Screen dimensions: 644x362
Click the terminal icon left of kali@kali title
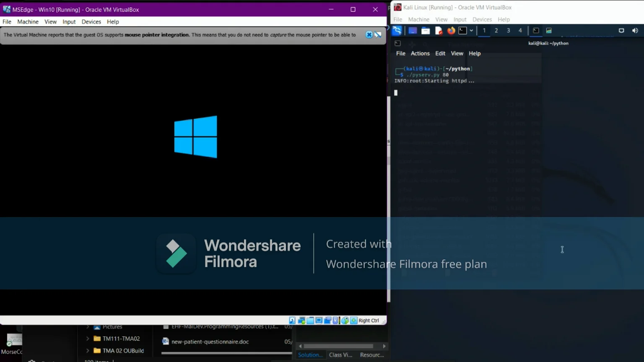click(398, 43)
